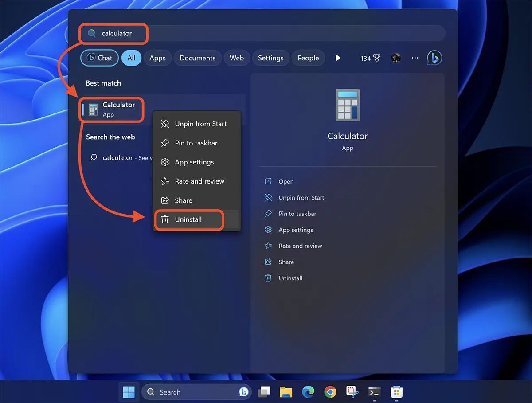Select Rate and review in context menu
This screenshot has width=532, height=403.
197,181
